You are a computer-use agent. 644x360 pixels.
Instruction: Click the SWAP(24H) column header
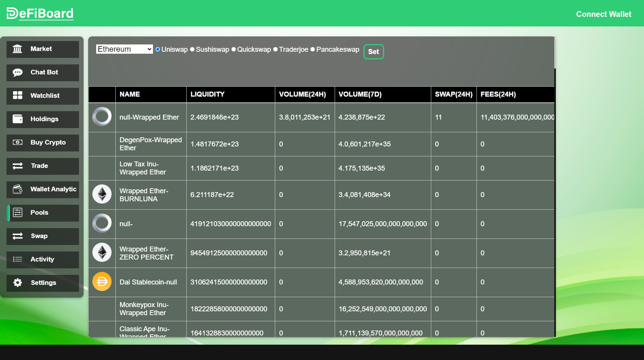click(454, 94)
